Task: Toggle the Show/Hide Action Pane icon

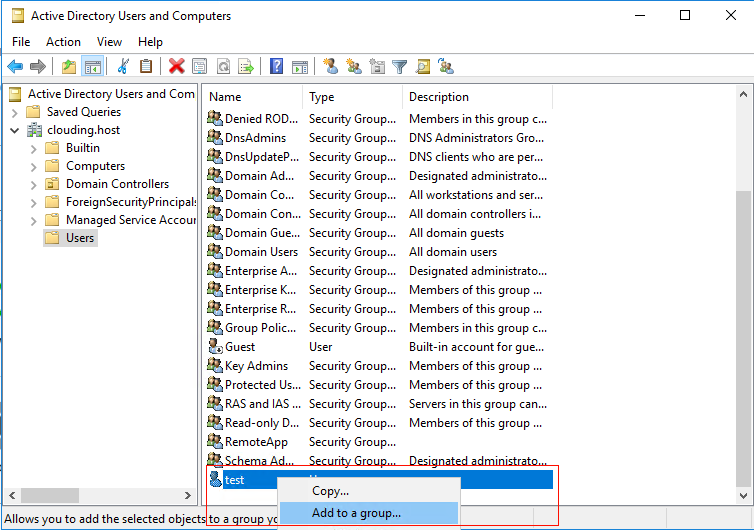Action: (300, 66)
